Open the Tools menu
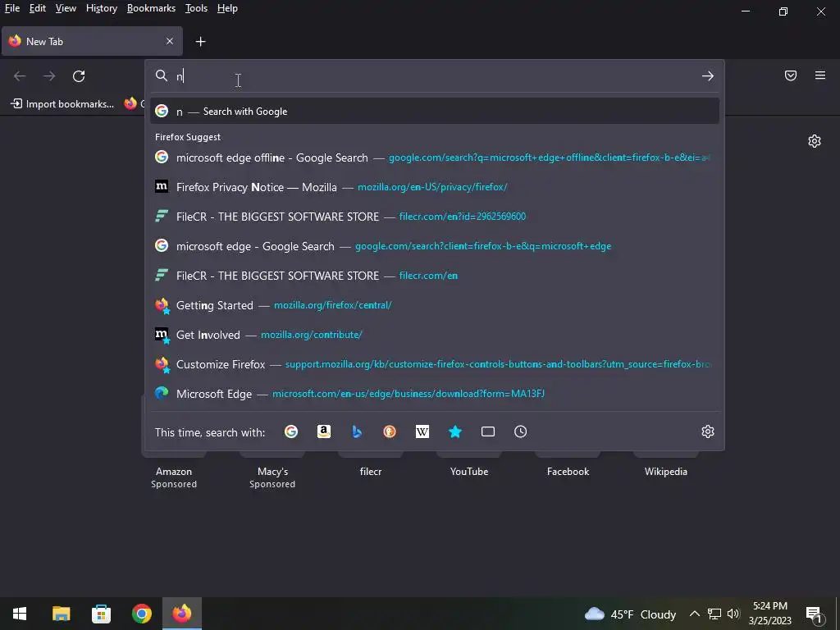840x630 pixels. pos(196,8)
